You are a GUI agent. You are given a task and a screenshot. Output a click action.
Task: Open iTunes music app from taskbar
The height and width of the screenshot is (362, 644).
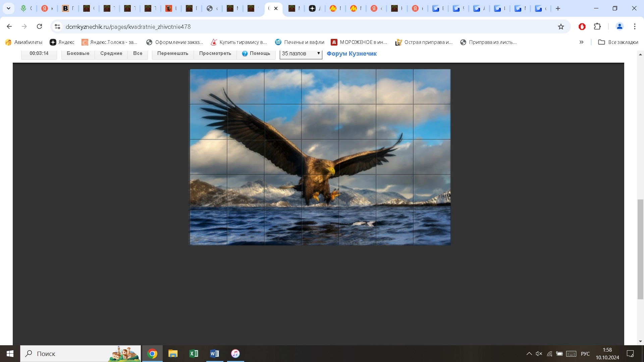pos(235,354)
